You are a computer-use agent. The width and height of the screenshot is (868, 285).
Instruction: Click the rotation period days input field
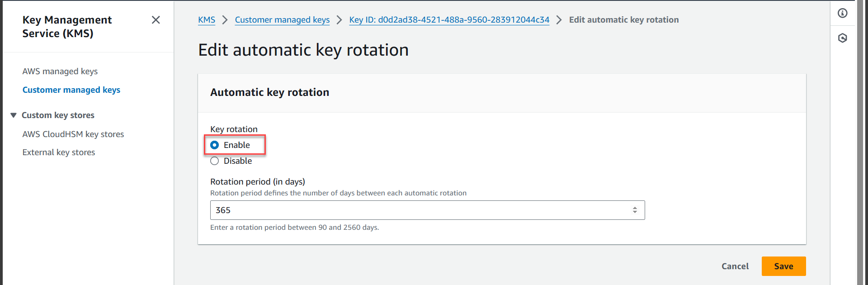coord(427,210)
